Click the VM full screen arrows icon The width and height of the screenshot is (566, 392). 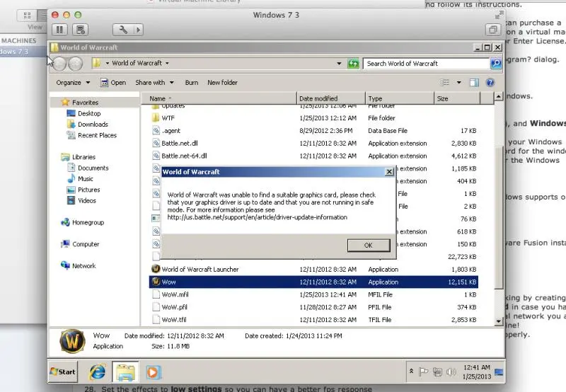(499, 15)
